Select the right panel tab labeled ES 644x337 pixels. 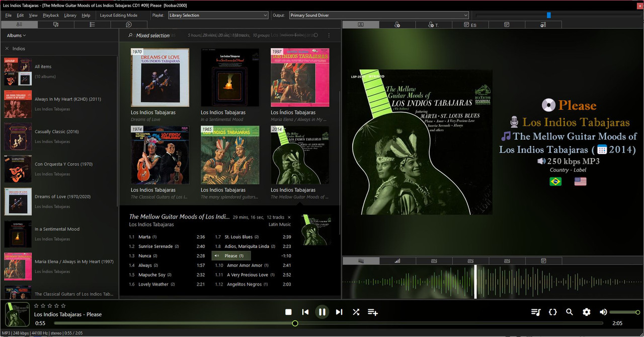click(470, 24)
